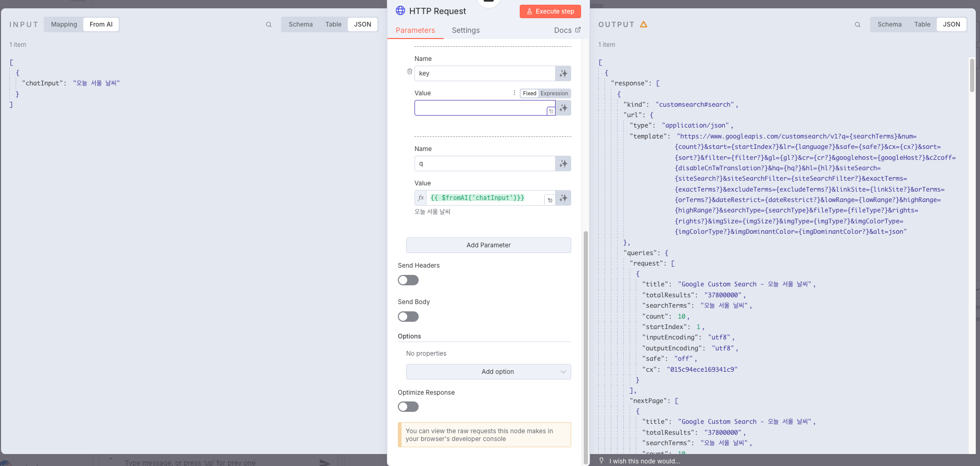Click the fx expression icon
Image resolution: width=980 pixels, height=466 pixels.
pyautogui.click(x=421, y=198)
